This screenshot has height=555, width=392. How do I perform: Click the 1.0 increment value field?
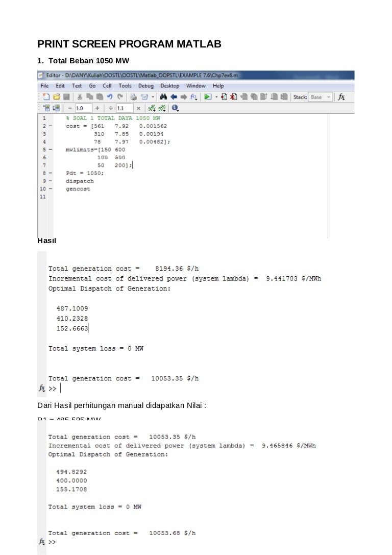pos(83,108)
